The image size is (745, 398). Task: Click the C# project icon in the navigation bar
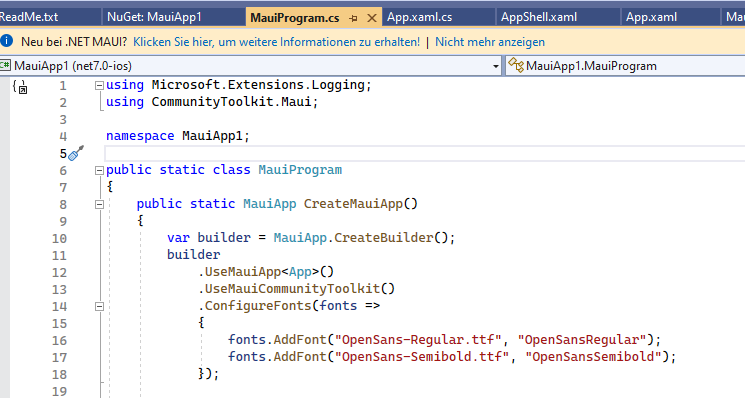(x=5, y=66)
